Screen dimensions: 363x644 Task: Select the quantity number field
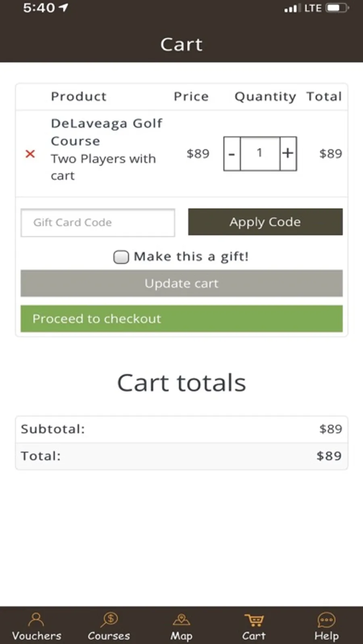[x=260, y=154]
